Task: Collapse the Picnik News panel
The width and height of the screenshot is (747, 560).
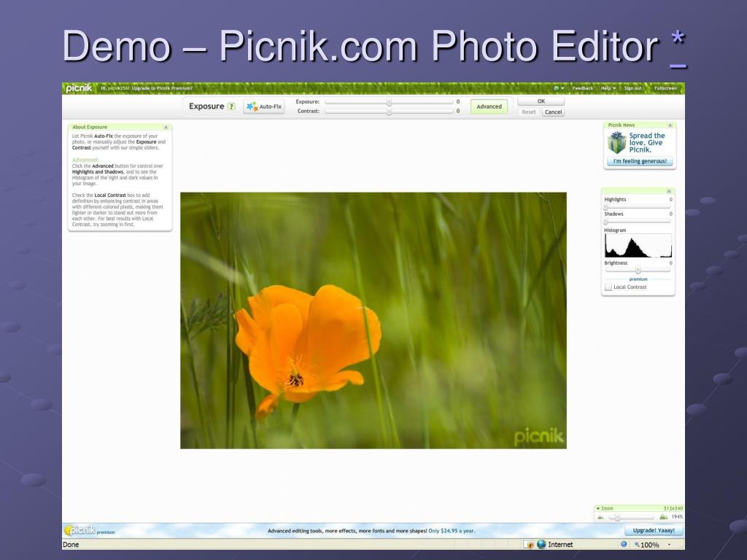Action: 670,125
